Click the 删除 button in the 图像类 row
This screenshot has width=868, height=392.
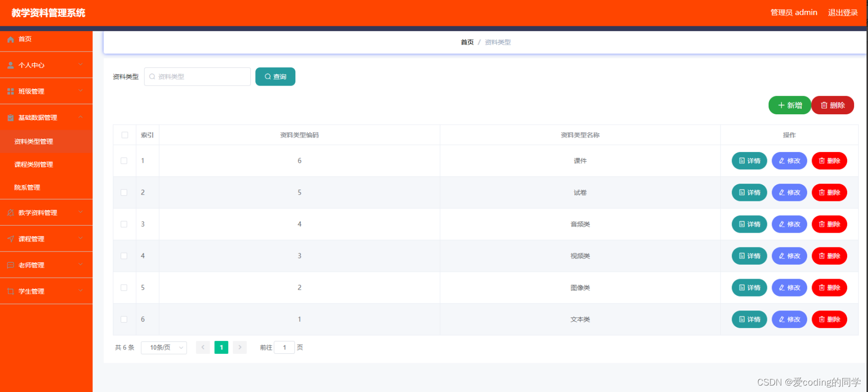pos(829,288)
